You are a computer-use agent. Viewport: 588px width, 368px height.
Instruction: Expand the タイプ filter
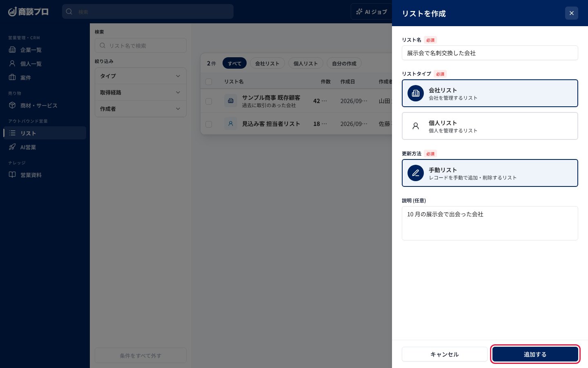click(140, 76)
